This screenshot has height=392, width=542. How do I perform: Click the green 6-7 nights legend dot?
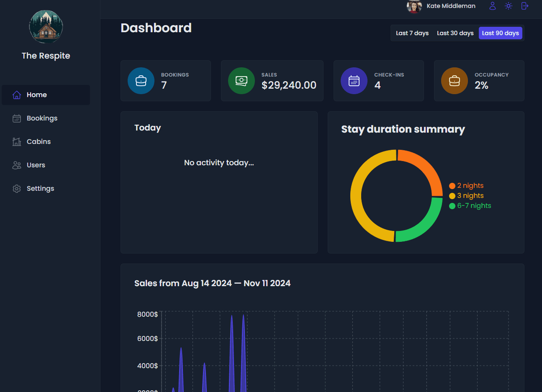452,205
